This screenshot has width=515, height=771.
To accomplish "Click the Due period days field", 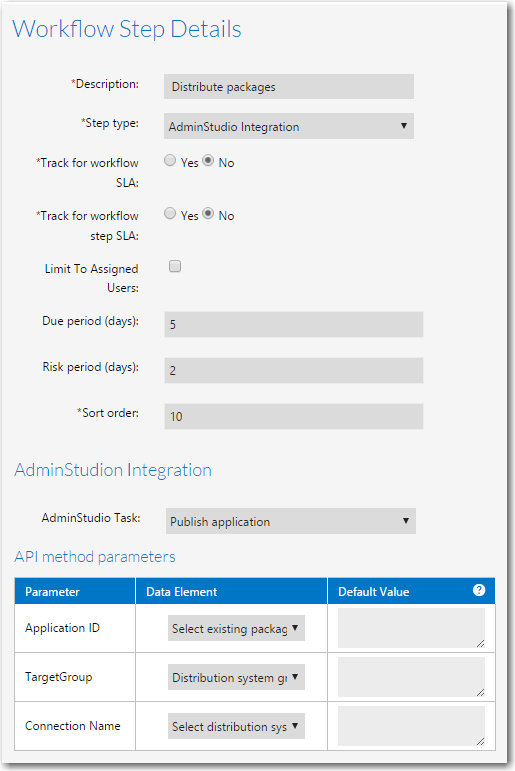I will pos(294,325).
